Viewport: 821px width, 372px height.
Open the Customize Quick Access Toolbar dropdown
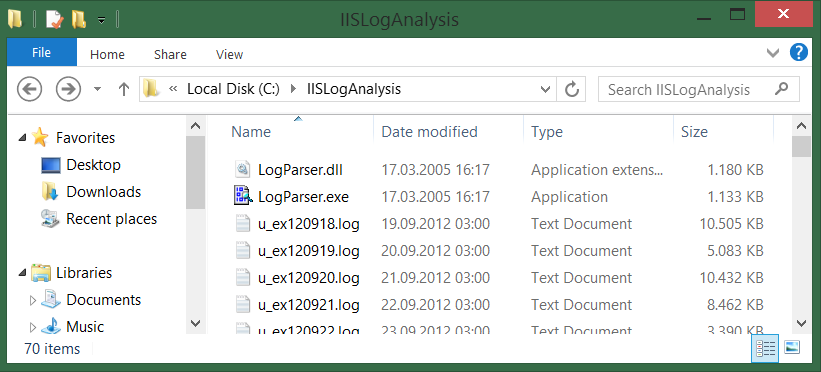(102, 20)
